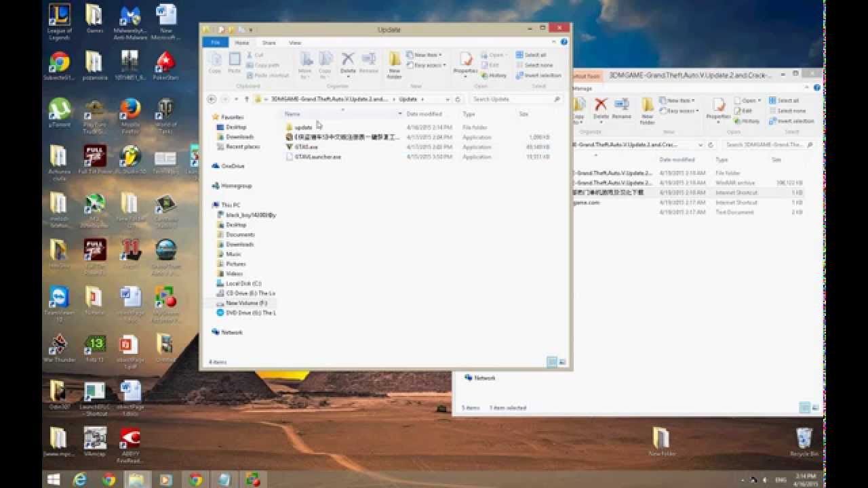Sort by the Date modified column header
Screen dimensions: 868x488
click(x=424, y=114)
